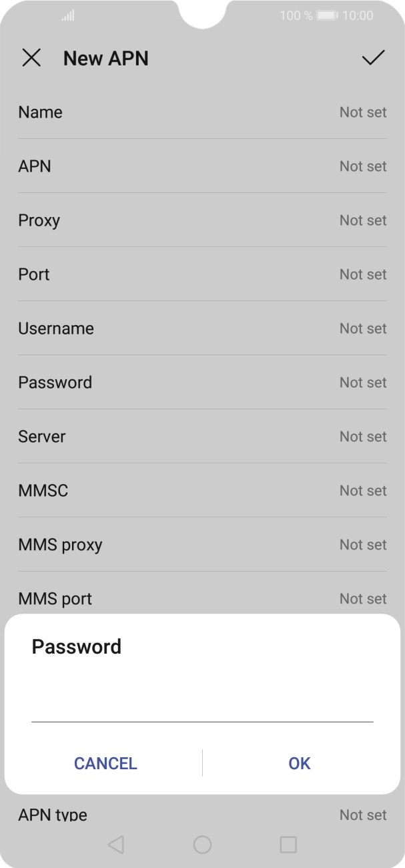Open the Proxy setting
The height and width of the screenshot is (868, 405).
pyautogui.click(x=202, y=220)
